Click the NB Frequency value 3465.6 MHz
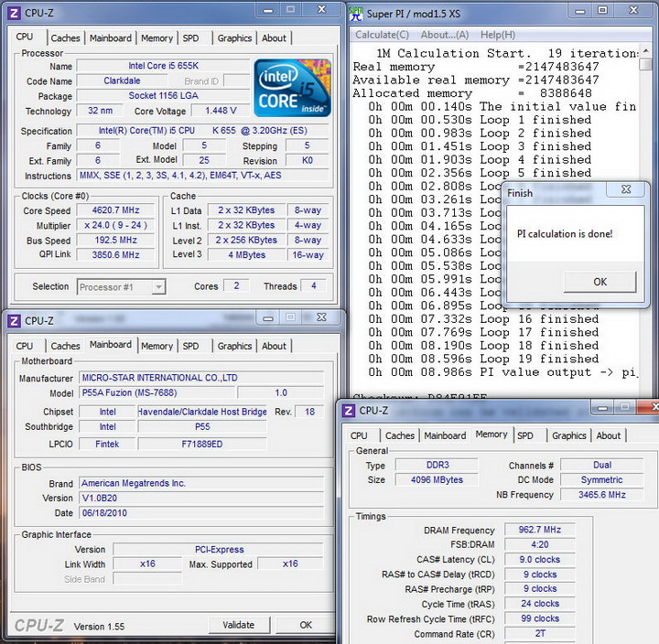 [x=602, y=495]
